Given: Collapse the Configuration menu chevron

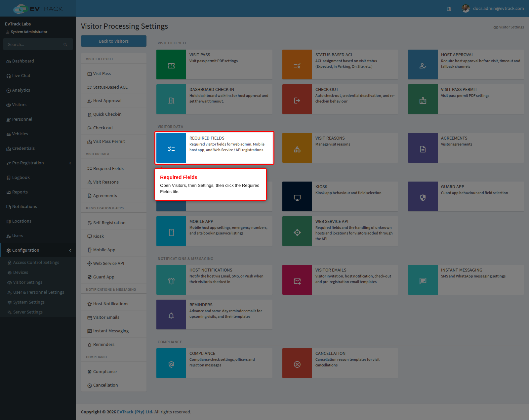Looking at the screenshot, I should point(70,250).
